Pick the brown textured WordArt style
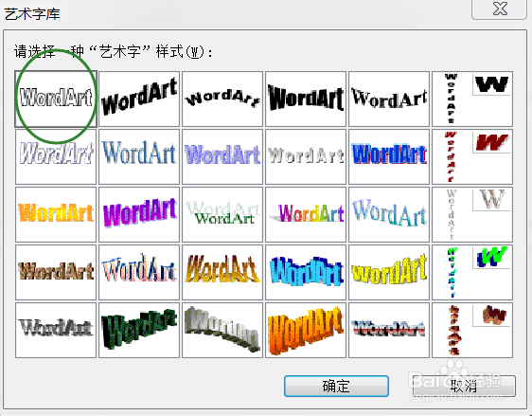The image size is (532, 416). 56,272
